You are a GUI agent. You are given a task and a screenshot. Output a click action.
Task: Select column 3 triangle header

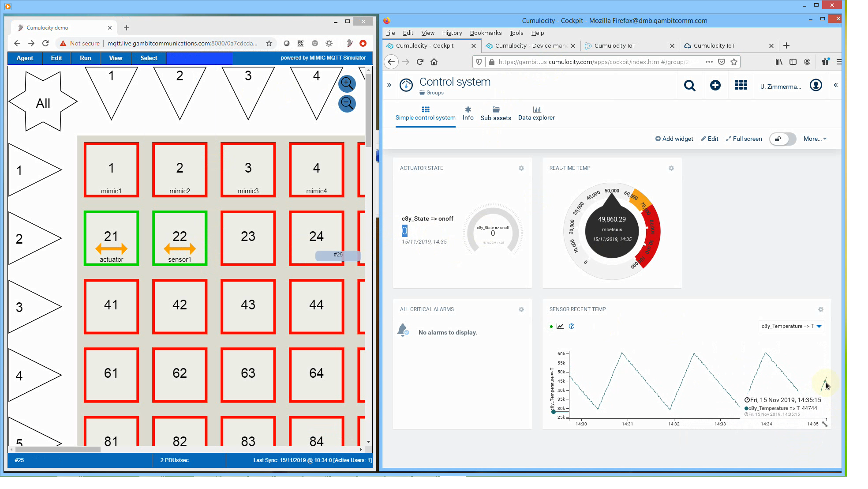[248, 93]
